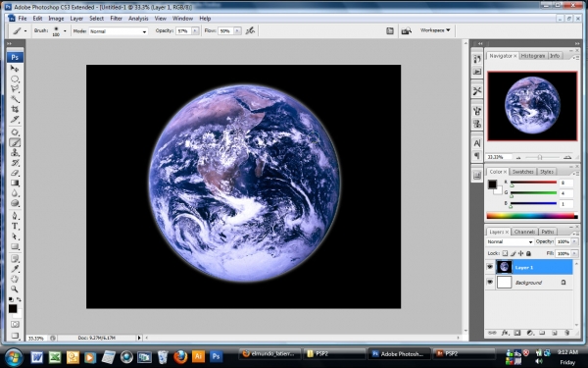Open the Fill arrow in Layers panel
Viewport: 588px width, 368px height.
pos(575,253)
